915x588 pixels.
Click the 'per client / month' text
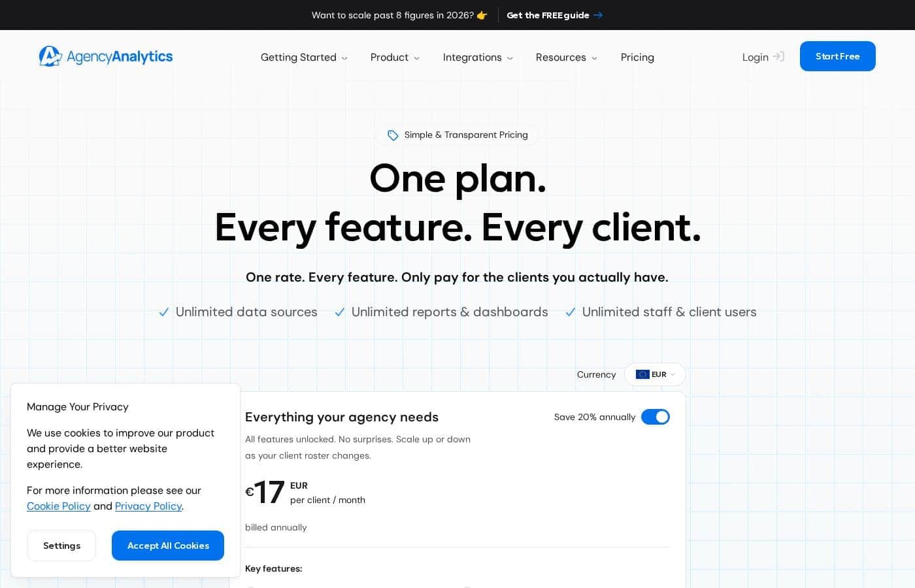click(x=327, y=500)
